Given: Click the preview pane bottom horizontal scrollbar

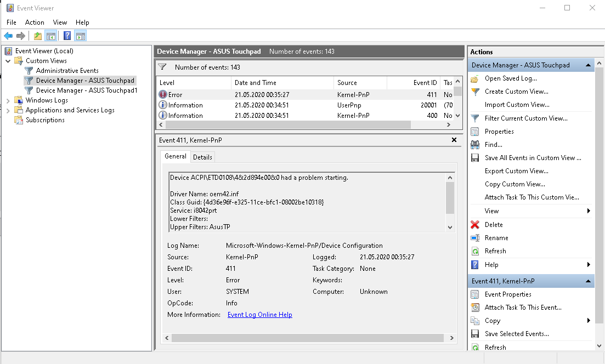Looking at the screenshot, I should coord(308,338).
